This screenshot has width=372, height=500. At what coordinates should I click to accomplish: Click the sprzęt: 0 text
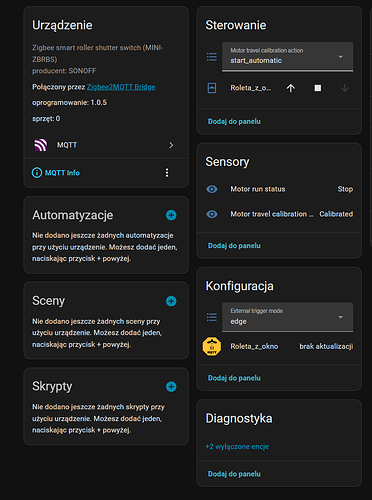pos(46,119)
